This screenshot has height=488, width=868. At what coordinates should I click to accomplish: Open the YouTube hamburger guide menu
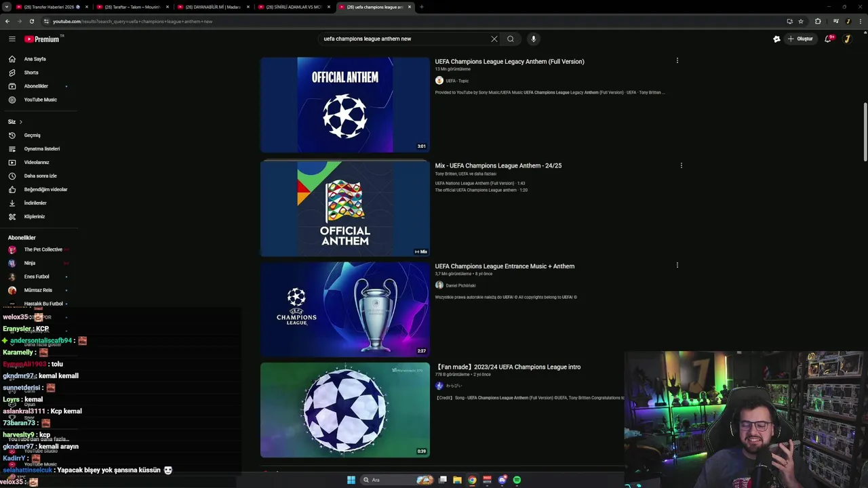pos(12,39)
